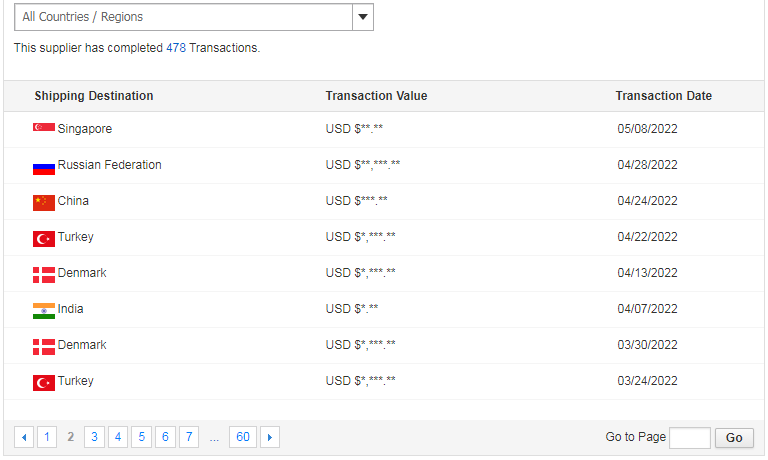Jump to page 7
Screen dimensions: 768x460
(x=189, y=437)
